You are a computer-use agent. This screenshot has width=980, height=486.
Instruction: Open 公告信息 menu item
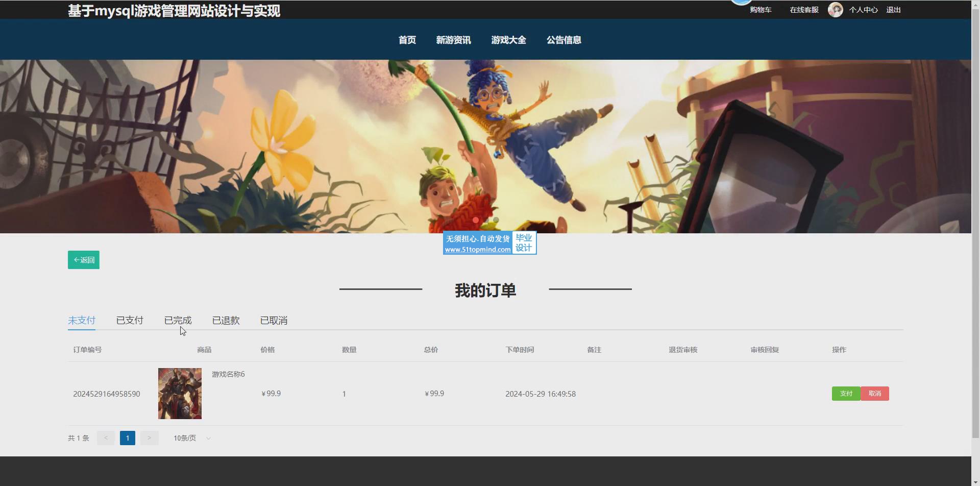click(x=564, y=40)
